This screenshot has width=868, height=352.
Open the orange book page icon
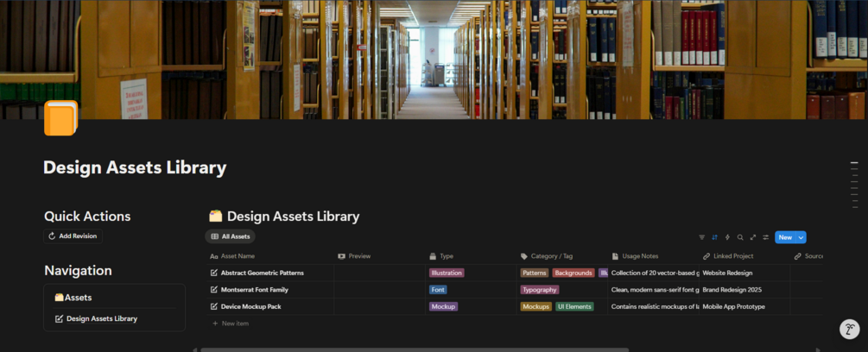(x=61, y=117)
